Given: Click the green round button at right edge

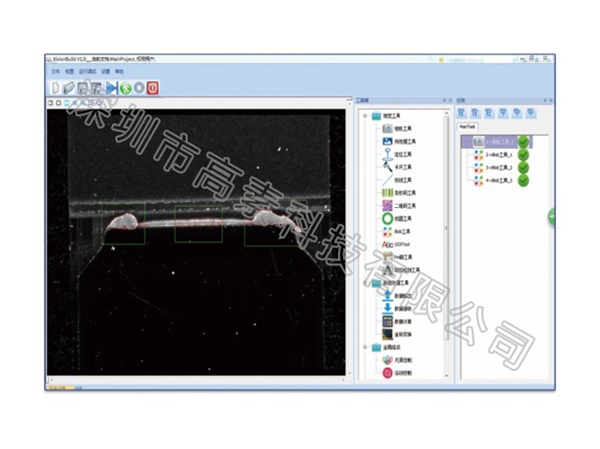Looking at the screenshot, I should click(552, 217).
